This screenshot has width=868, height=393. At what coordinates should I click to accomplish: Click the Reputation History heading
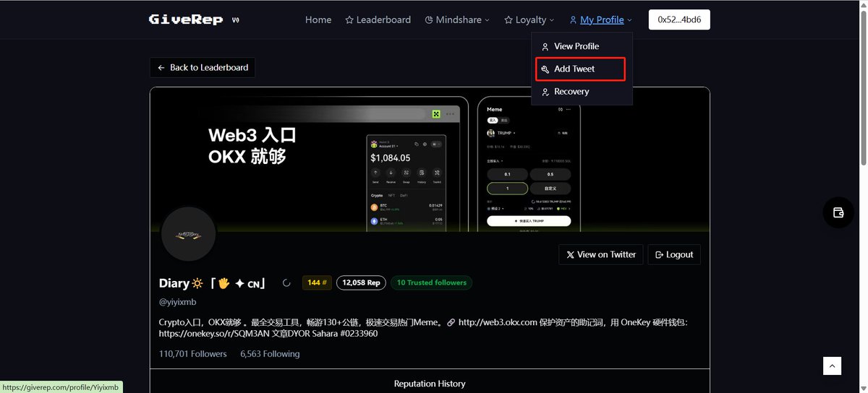click(430, 384)
